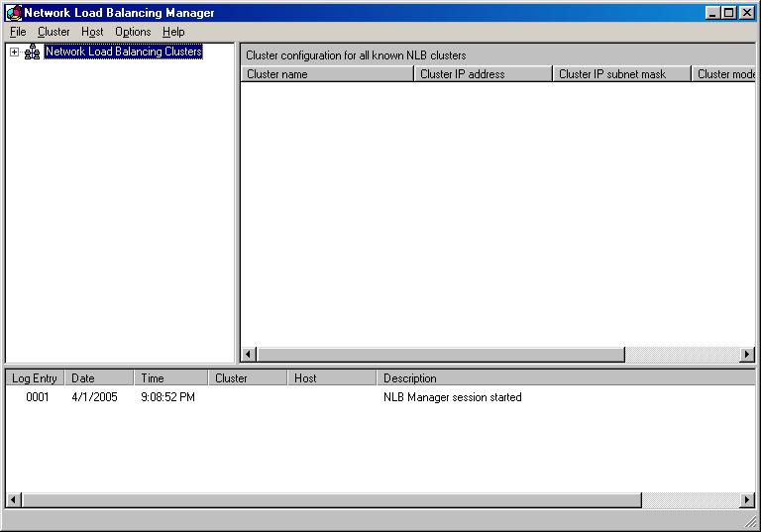Screen dimensions: 761x532
Task: Click the log date 4/1/2005
Action: coord(95,397)
